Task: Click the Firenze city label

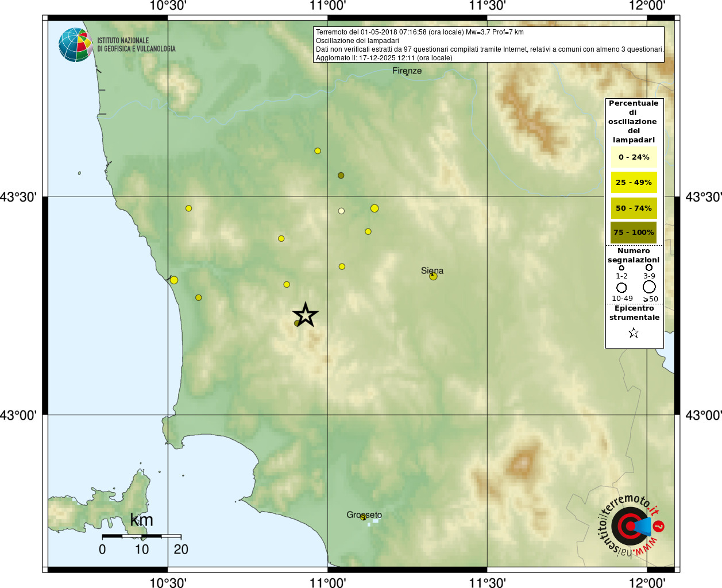Action: [407, 71]
